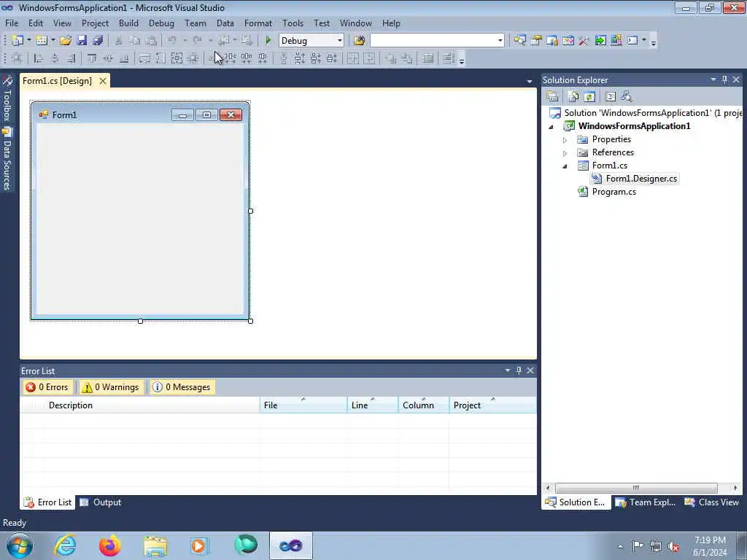Image resolution: width=747 pixels, height=560 pixels.
Task: Click the Center Vertically layout icon
Action: click(369, 58)
